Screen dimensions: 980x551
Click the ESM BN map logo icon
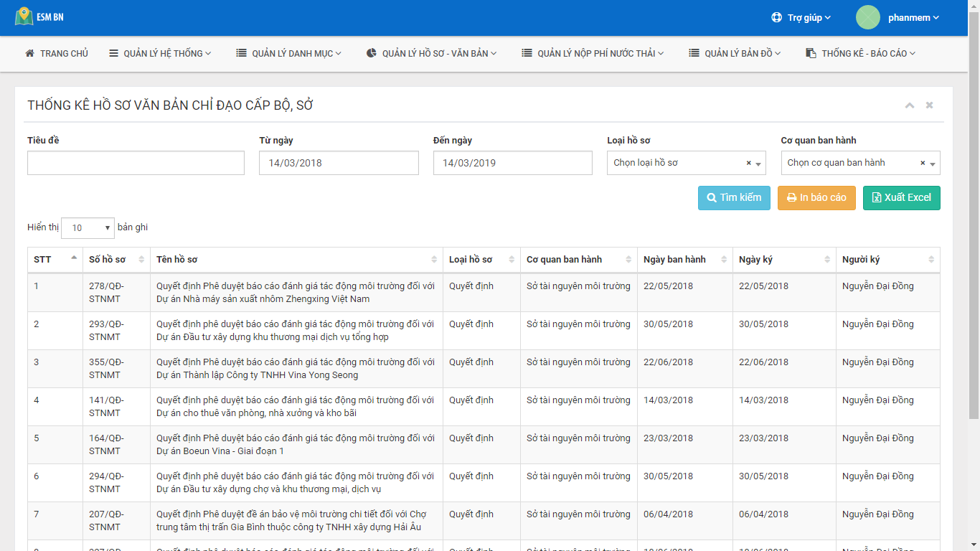point(24,17)
